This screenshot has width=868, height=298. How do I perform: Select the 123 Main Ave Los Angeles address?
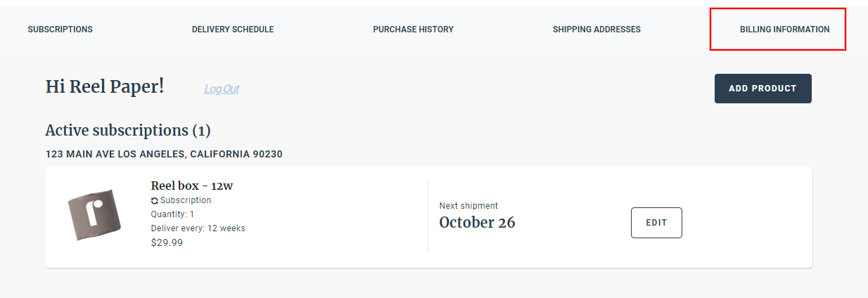pos(164,154)
